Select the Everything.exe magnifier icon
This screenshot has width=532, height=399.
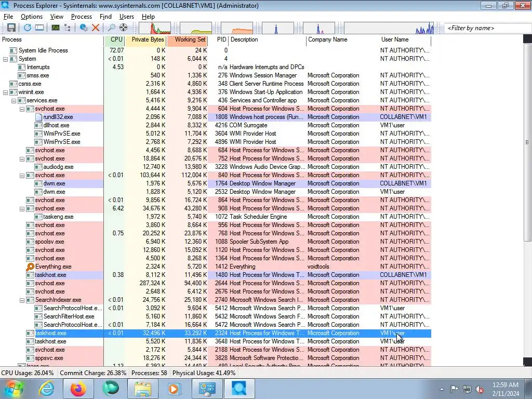click(x=30, y=267)
